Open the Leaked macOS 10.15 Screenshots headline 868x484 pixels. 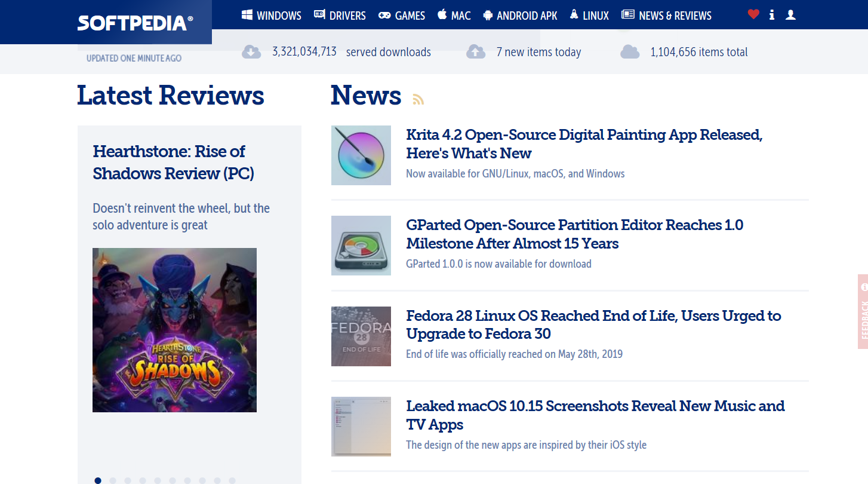click(x=596, y=415)
